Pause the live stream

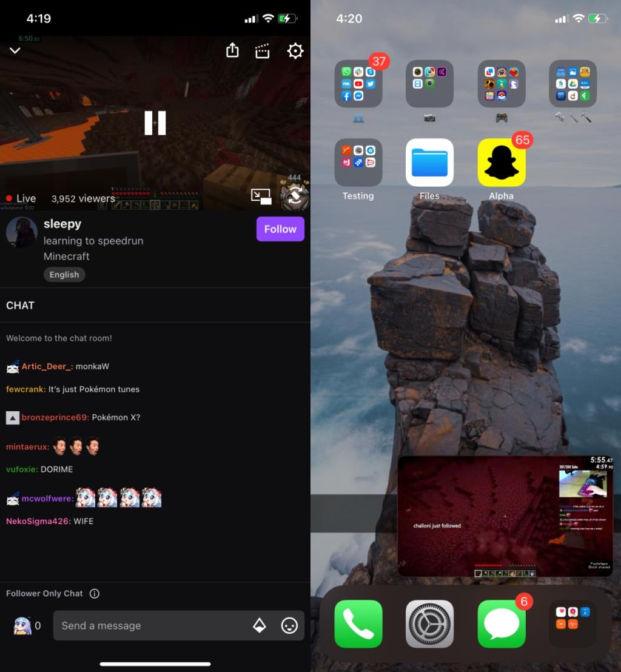155,123
